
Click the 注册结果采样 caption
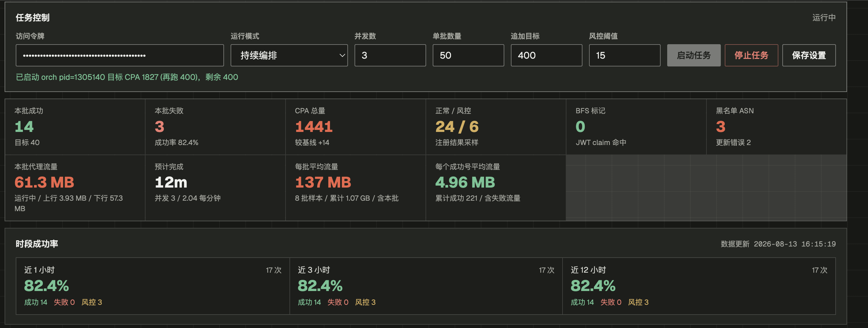457,143
